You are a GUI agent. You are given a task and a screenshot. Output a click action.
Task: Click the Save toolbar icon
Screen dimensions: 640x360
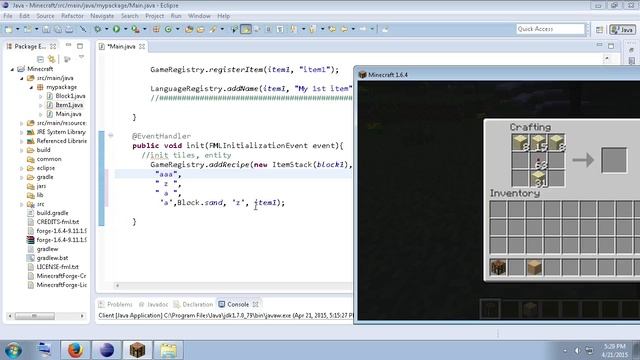pyautogui.click(x=47, y=29)
